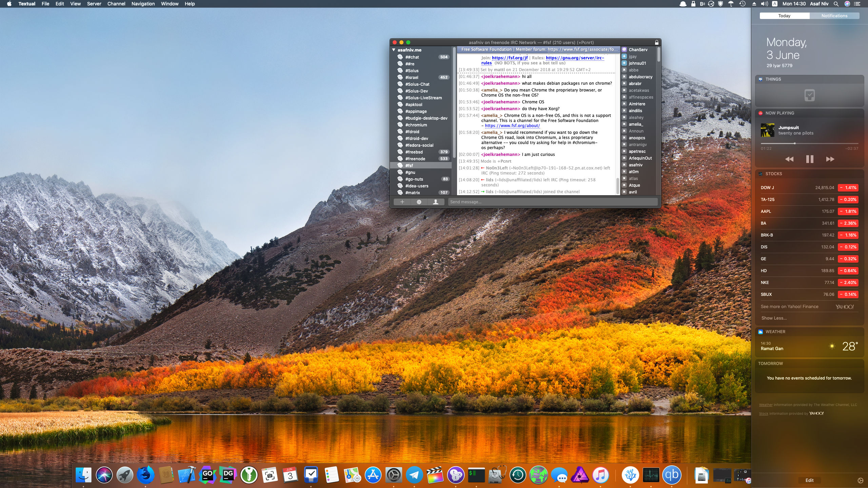The height and width of the screenshot is (488, 868).
Task: Click the ChanServ user mode icon
Action: [624, 49]
